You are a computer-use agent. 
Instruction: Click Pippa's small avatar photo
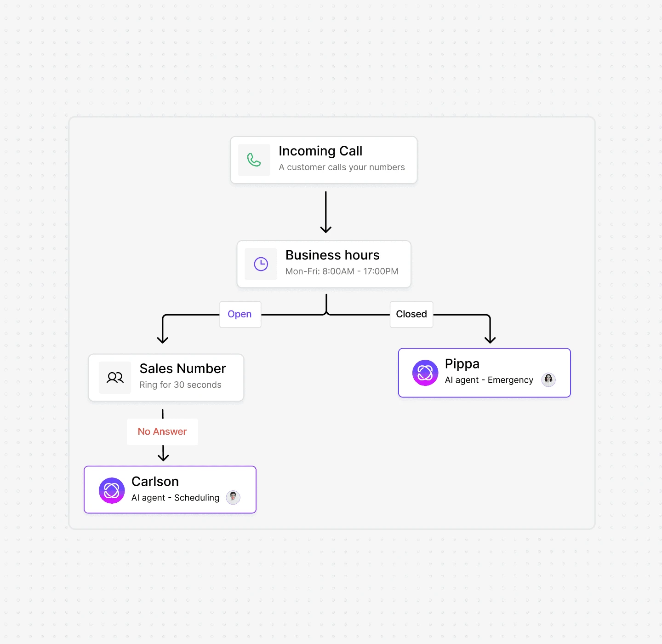click(548, 379)
